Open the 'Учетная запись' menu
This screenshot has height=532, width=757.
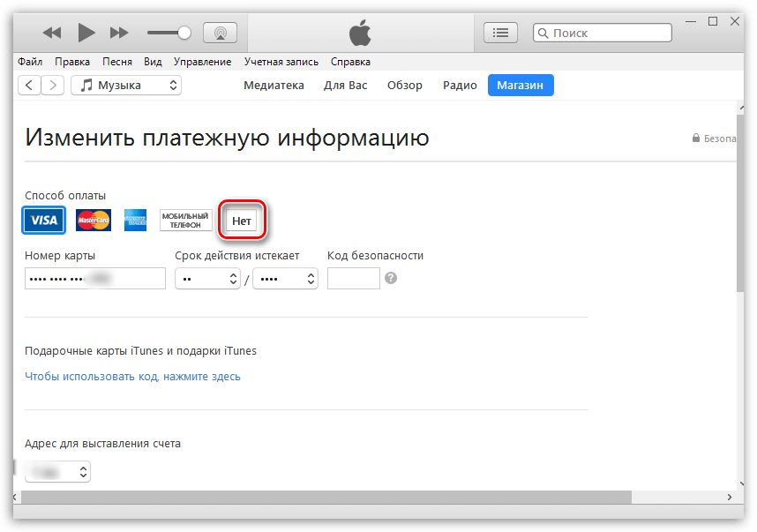click(x=281, y=62)
